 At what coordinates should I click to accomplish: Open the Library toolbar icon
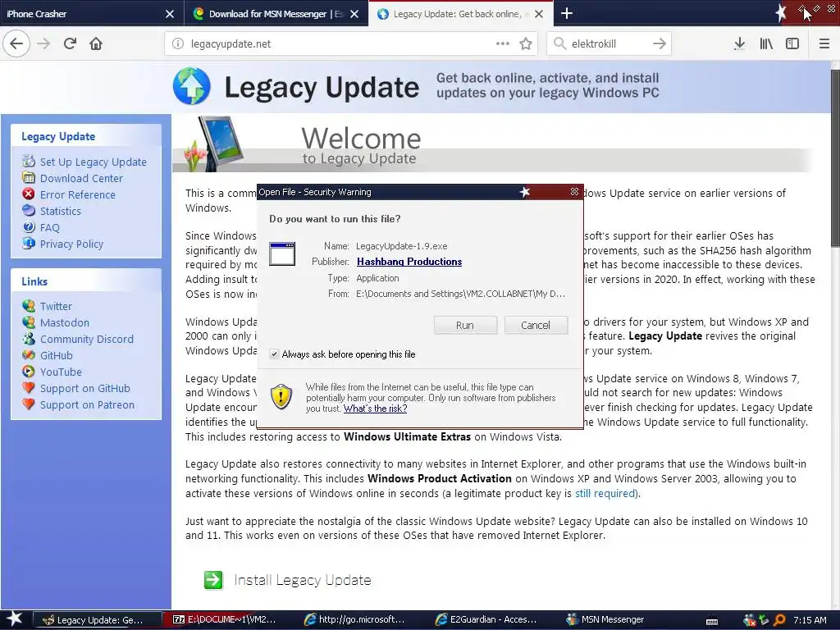[x=766, y=44]
